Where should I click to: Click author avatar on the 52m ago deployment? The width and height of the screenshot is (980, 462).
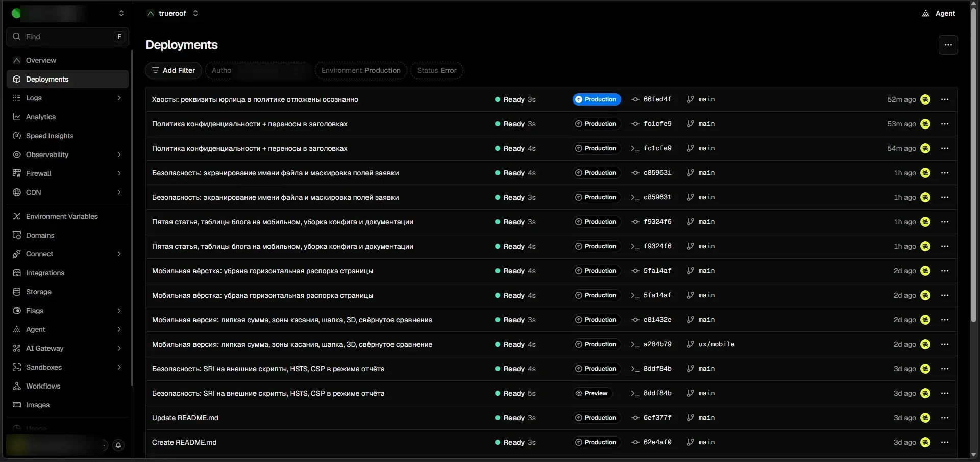coord(925,99)
